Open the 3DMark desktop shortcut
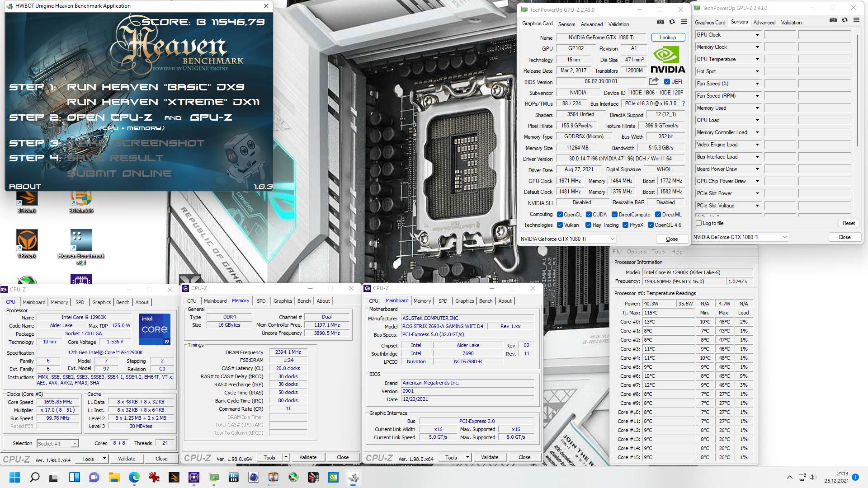The height and width of the screenshot is (488, 868). click(x=27, y=202)
